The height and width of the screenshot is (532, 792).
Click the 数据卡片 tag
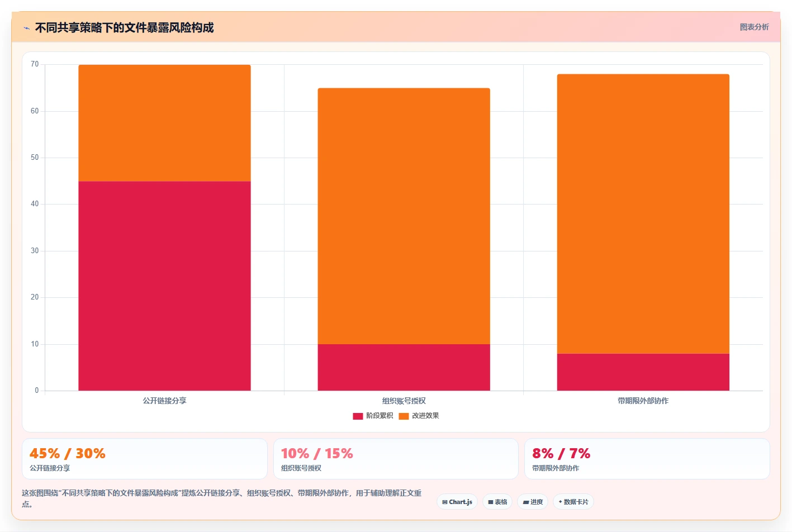(573, 502)
